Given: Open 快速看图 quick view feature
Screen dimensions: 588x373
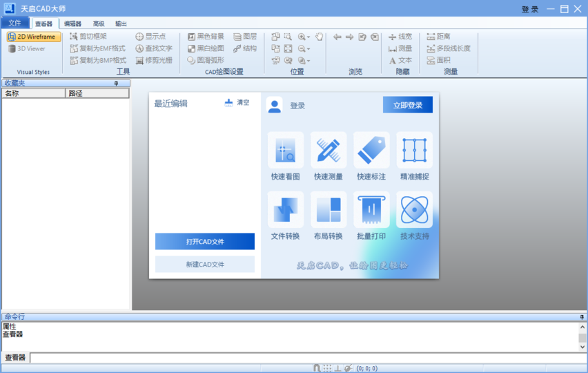Looking at the screenshot, I should click(x=286, y=157).
